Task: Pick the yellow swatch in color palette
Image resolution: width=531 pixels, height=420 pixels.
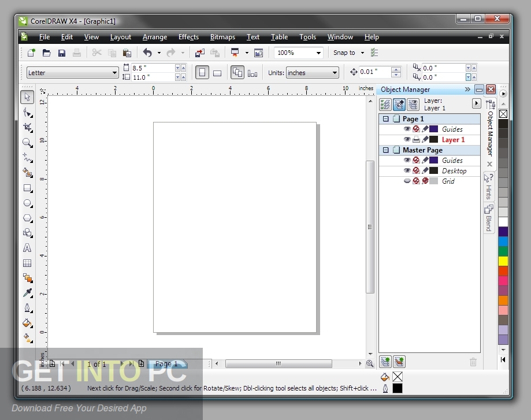Action: point(503,261)
